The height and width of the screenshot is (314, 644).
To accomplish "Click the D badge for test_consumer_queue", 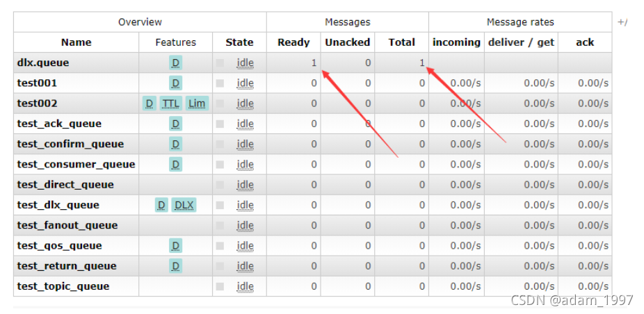I will (x=175, y=165).
